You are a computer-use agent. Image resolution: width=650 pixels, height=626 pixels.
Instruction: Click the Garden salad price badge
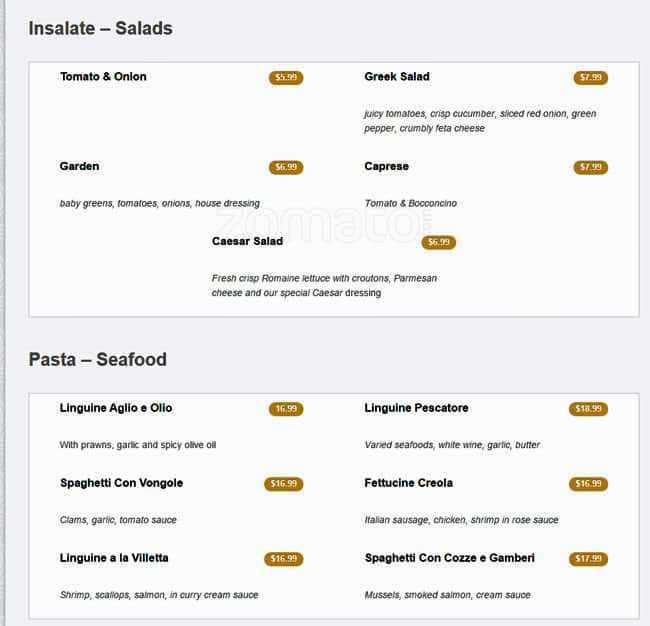tap(286, 168)
